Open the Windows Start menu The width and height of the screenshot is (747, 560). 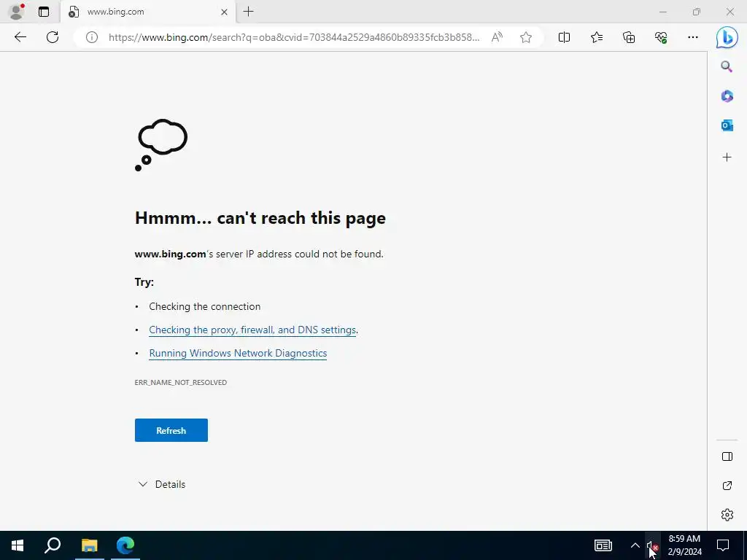click(18, 545)
